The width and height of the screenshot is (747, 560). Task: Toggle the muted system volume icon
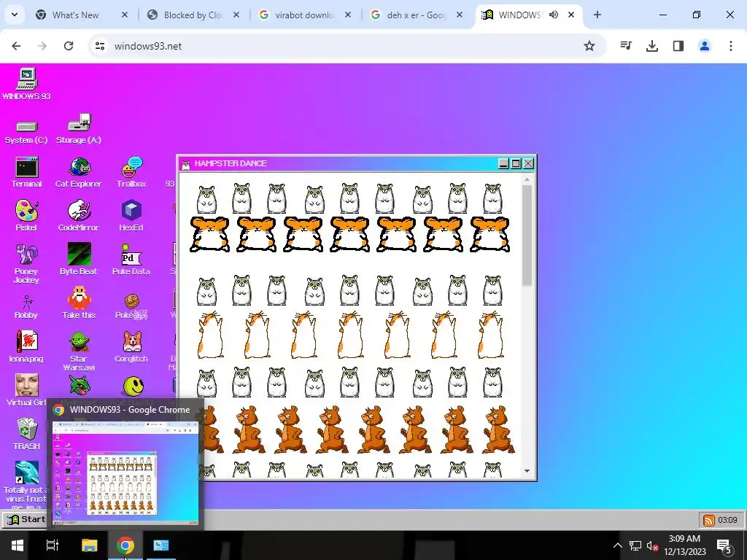653,545
